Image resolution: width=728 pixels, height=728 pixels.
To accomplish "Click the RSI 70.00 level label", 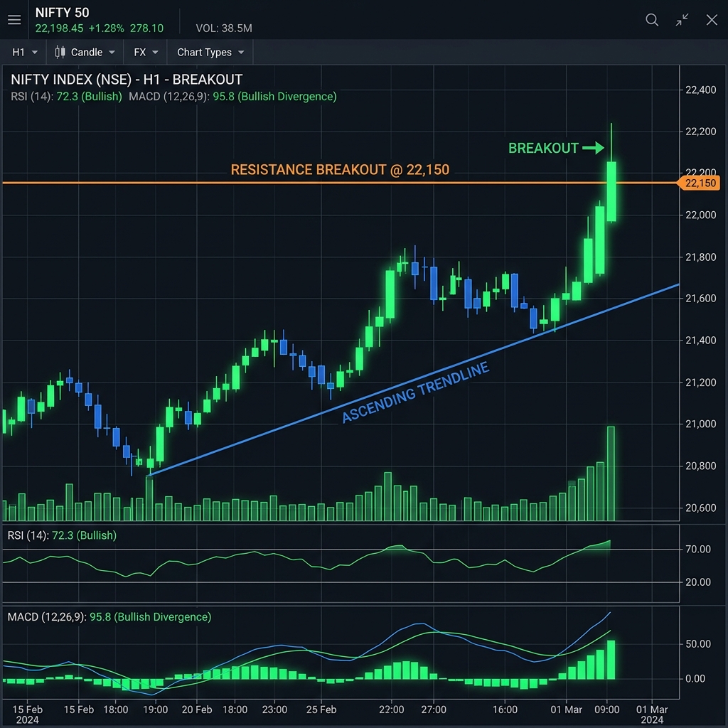I will pyautogui.click(x=698, y=550).
